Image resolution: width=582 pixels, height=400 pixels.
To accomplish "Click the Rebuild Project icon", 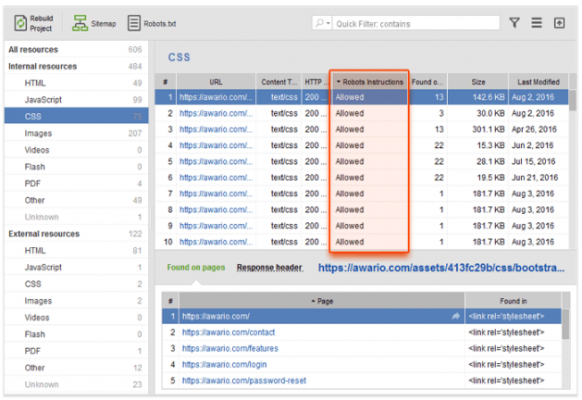I will 21,23.
